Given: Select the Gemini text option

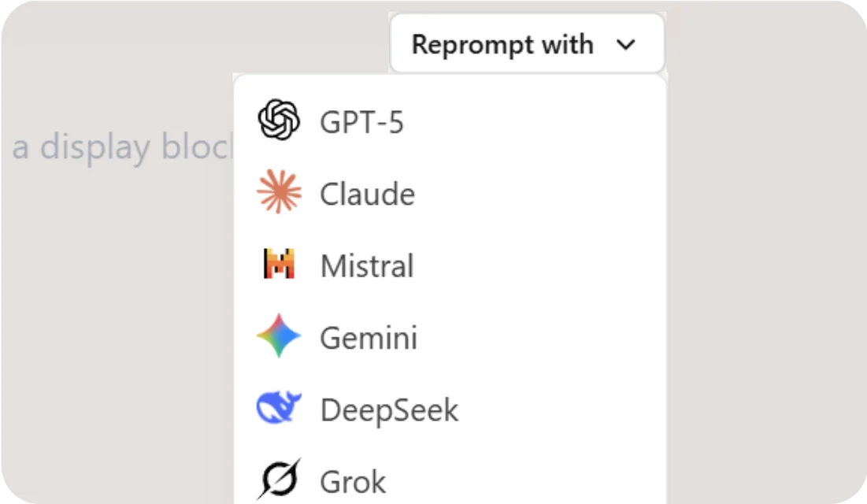Looking at the screenshot, I should pos(369,338).
